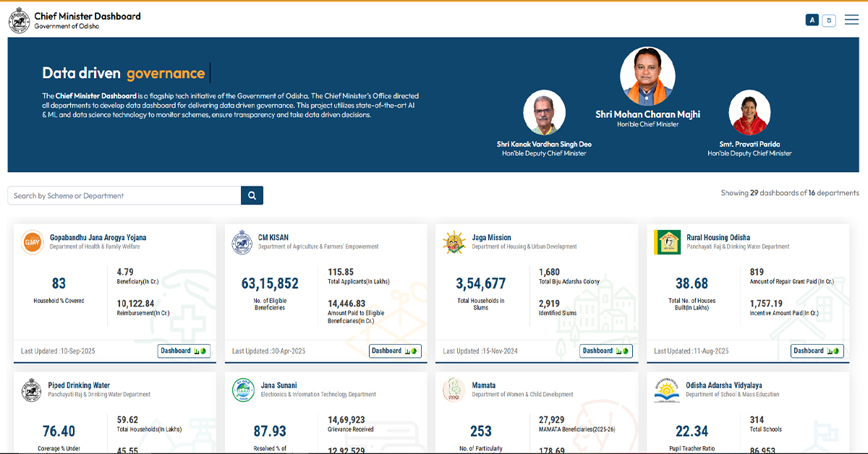
Task: Click 'Last Updated :10-Sep-2025' text
Action: click(58, 351)
